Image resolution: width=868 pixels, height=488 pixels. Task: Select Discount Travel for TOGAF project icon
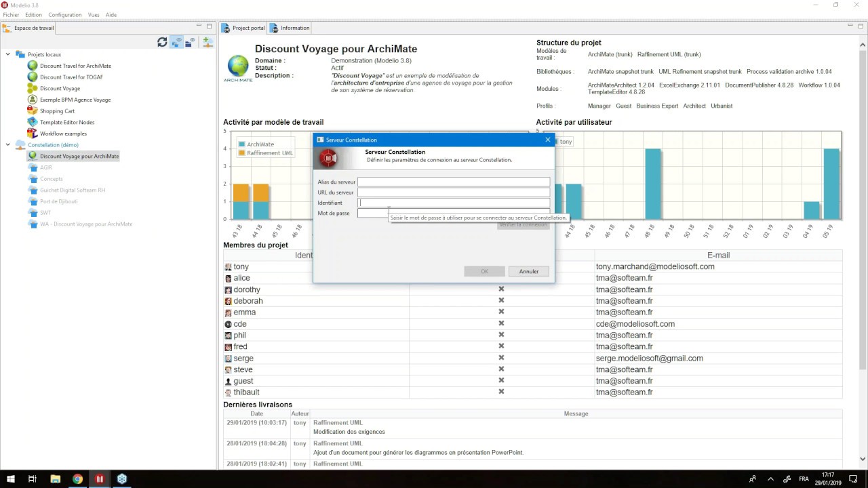(x=33, y=77)
